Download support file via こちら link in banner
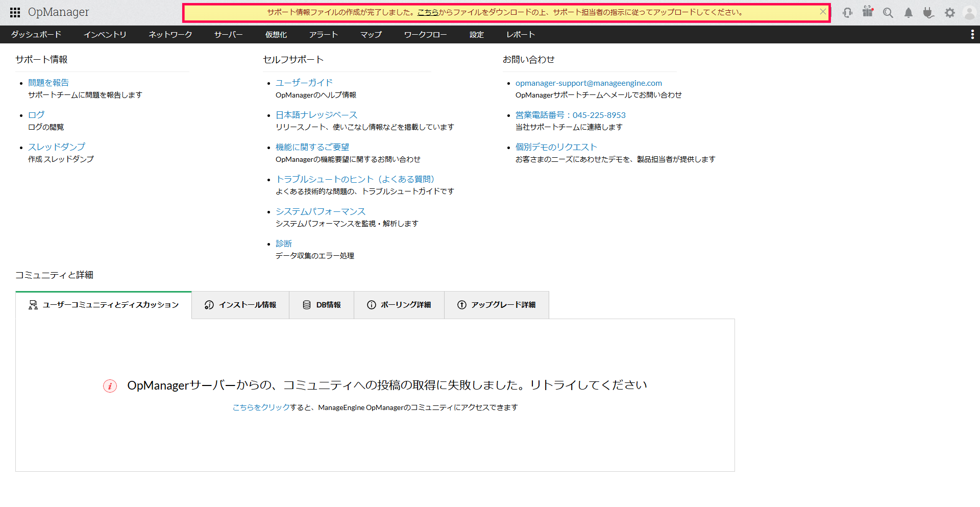The height and width of the screenshot is (507, 980). (428, 12)
